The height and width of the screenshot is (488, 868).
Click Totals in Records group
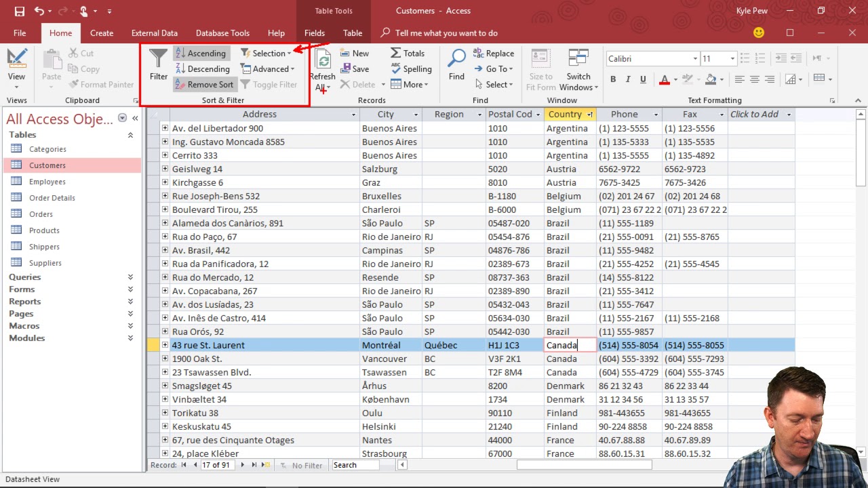408,54
